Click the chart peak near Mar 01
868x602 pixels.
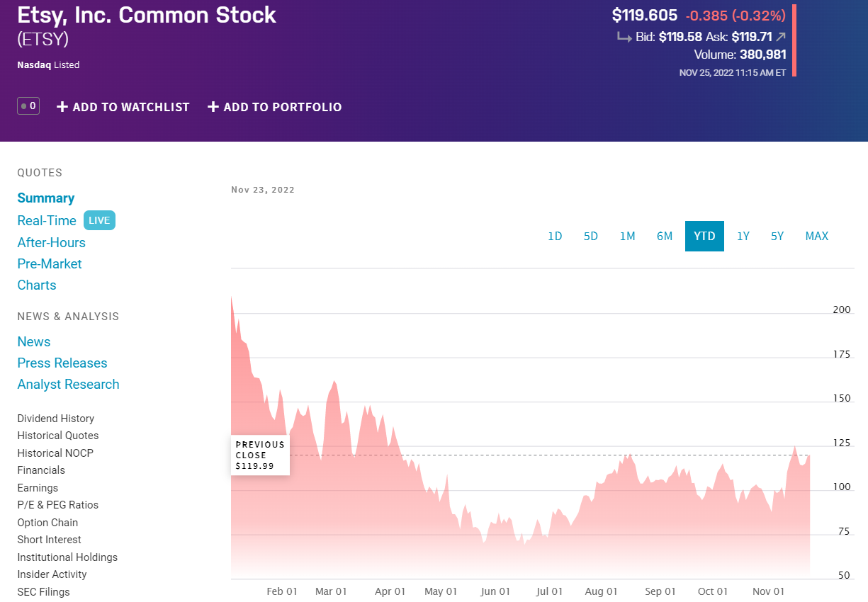point(334,381)
